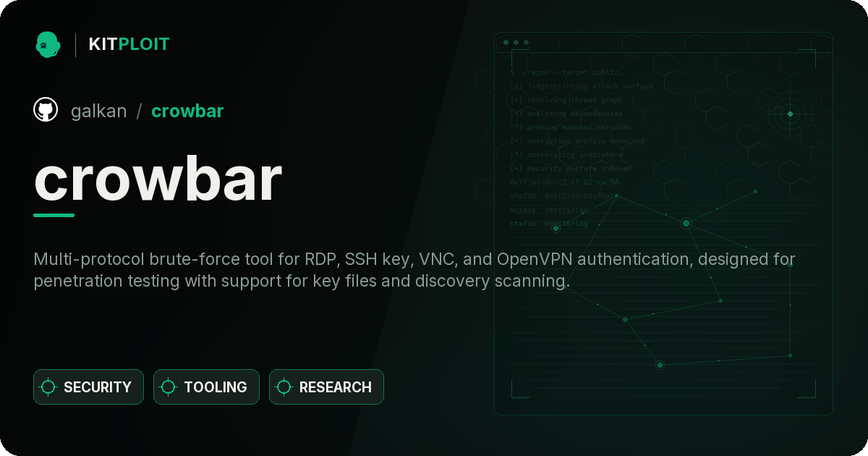The height and width of the screenshot is (456, 868).
Task: Click the crosshair icon in SECURITY tag
Action: point(48,387)
